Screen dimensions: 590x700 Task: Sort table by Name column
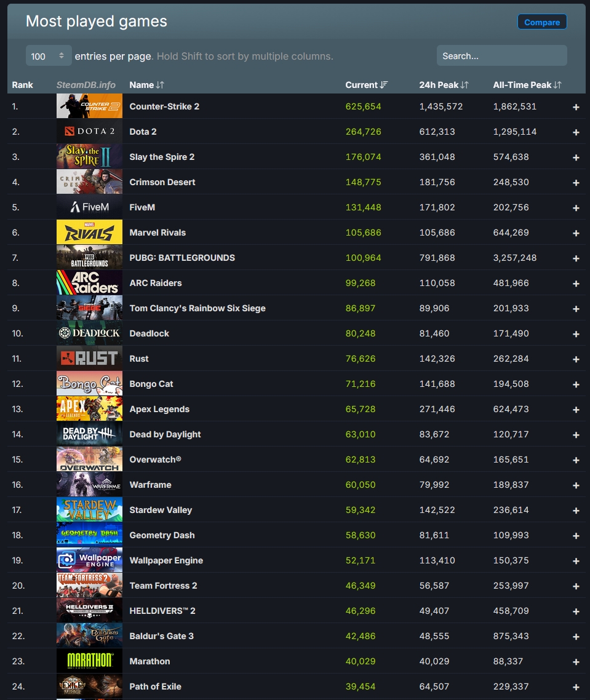146,85
